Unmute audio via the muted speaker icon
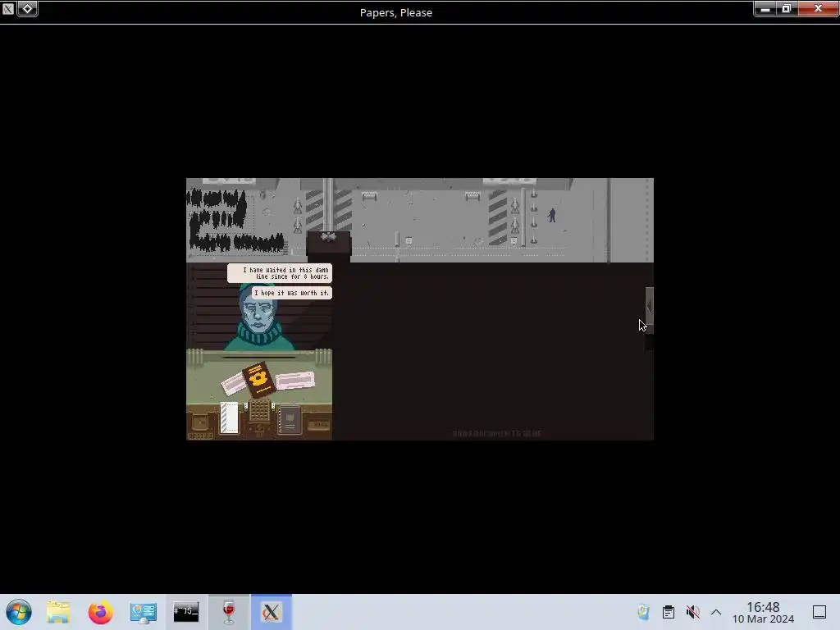The width and height of the screenshot is (840, 630). pyautogui.click(x=692, y=612)
